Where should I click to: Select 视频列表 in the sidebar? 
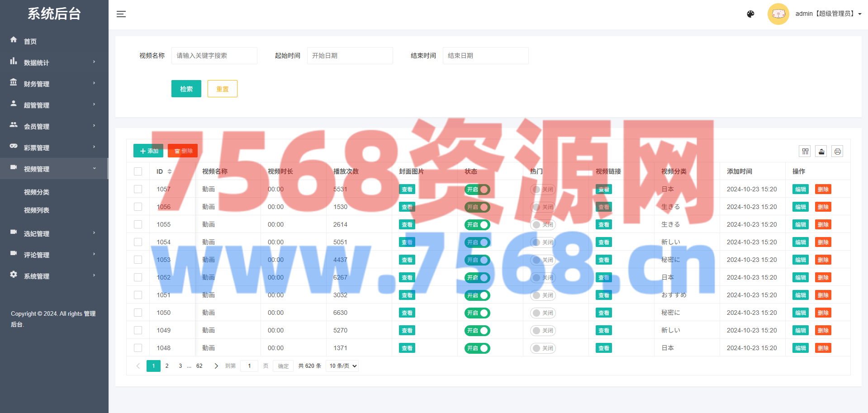pyautogui.click(x=37, y=210)
